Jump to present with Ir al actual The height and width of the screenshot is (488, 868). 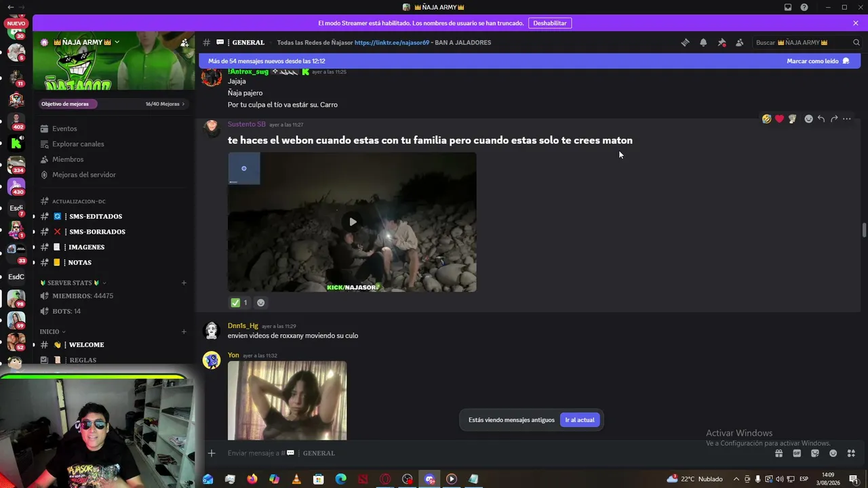click(580, 420)
